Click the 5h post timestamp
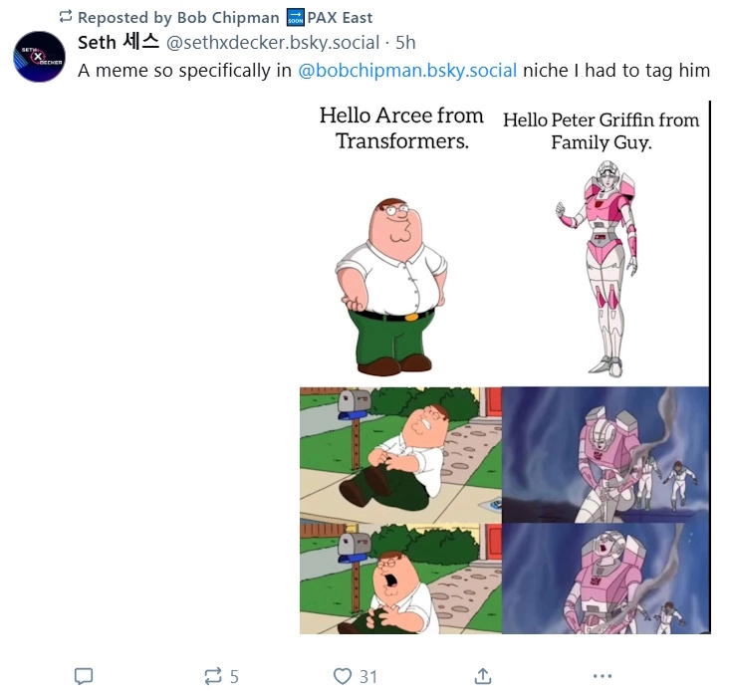730x700 pixels. [405, 43]
